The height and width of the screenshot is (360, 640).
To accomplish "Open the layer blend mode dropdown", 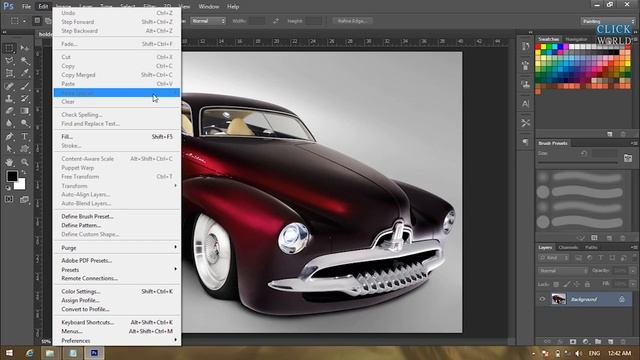I will (563, 271).
